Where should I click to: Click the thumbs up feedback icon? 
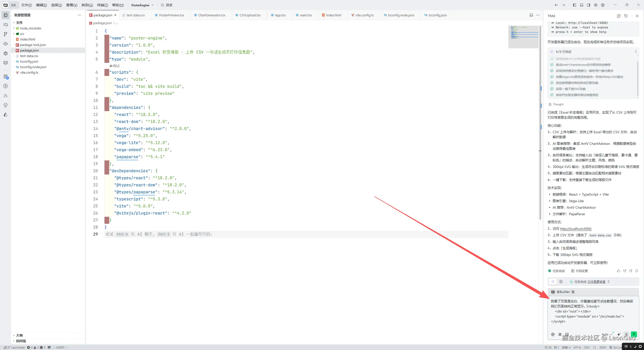pos(618,271)
